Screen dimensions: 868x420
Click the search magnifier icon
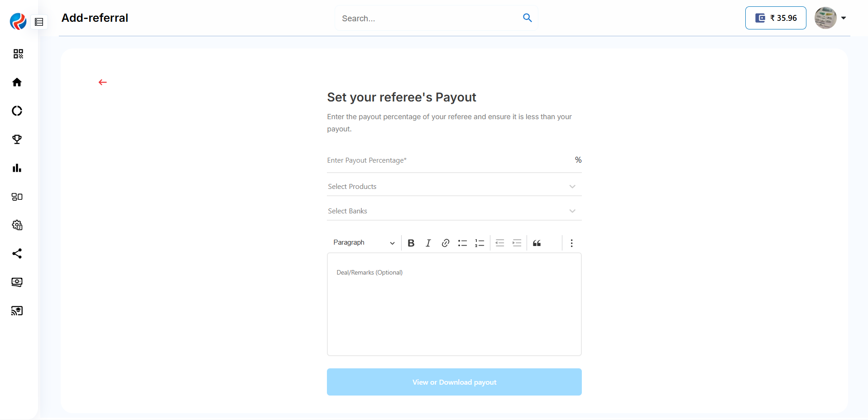527,18
